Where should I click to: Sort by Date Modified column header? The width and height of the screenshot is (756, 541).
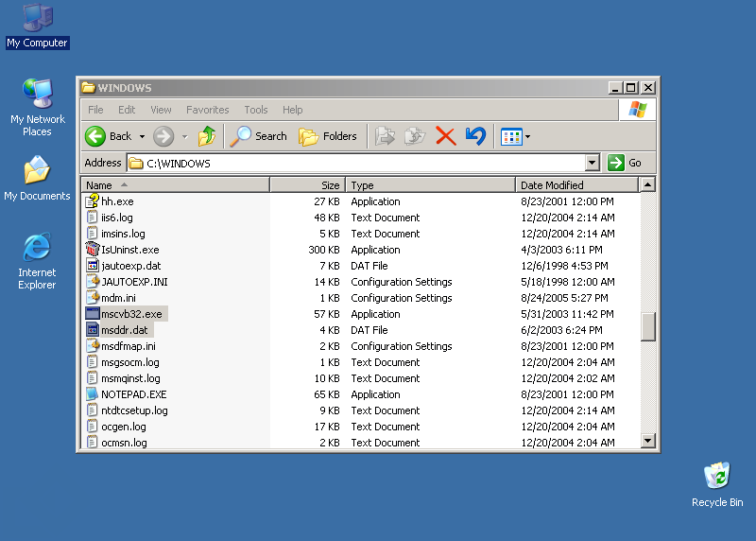point(576,184)
